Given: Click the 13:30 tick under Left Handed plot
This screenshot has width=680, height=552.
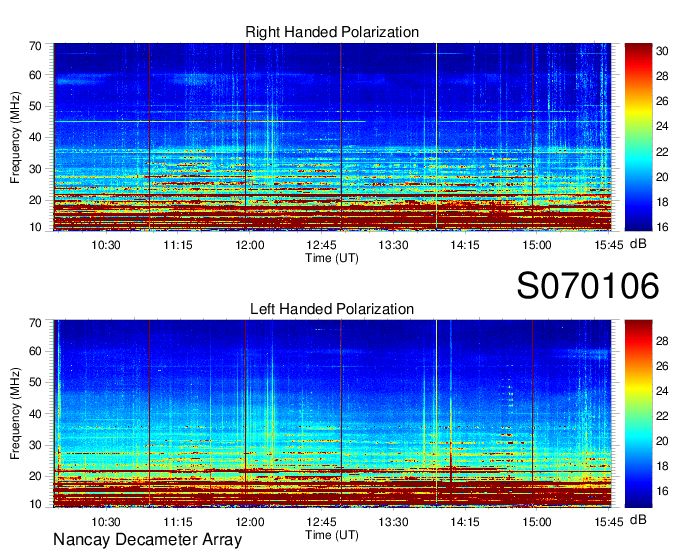Looking at the screenshot, I should click(393, 522).
